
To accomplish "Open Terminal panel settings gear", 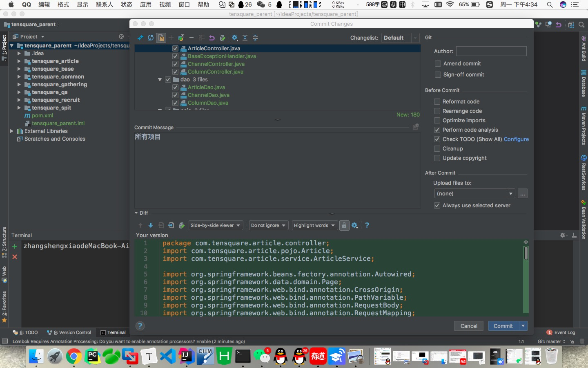I will pos(563,235).
